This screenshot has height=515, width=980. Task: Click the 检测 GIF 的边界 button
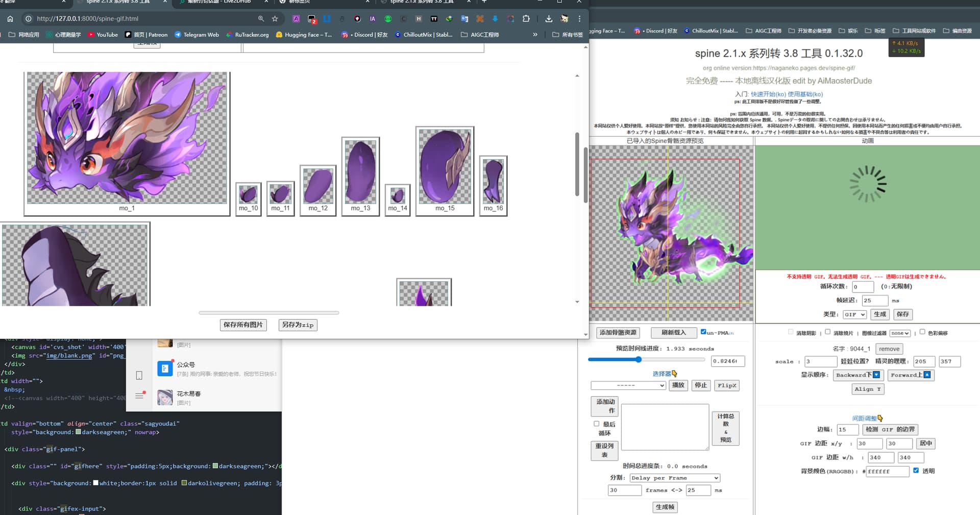(890, 429)
